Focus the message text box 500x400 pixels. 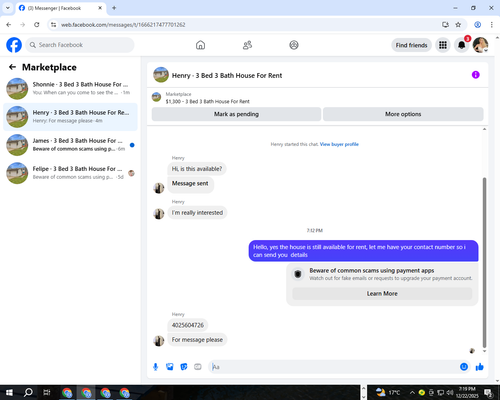334,367
